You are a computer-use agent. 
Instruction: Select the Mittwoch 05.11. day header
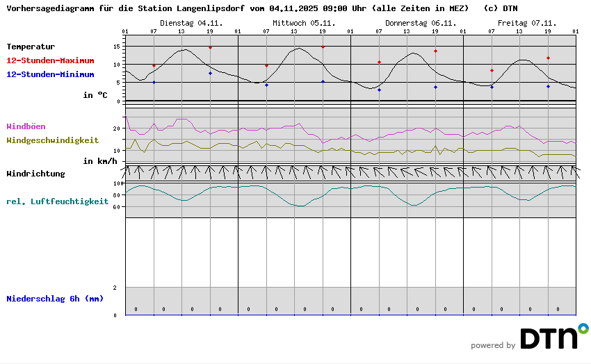pos(303,22)
